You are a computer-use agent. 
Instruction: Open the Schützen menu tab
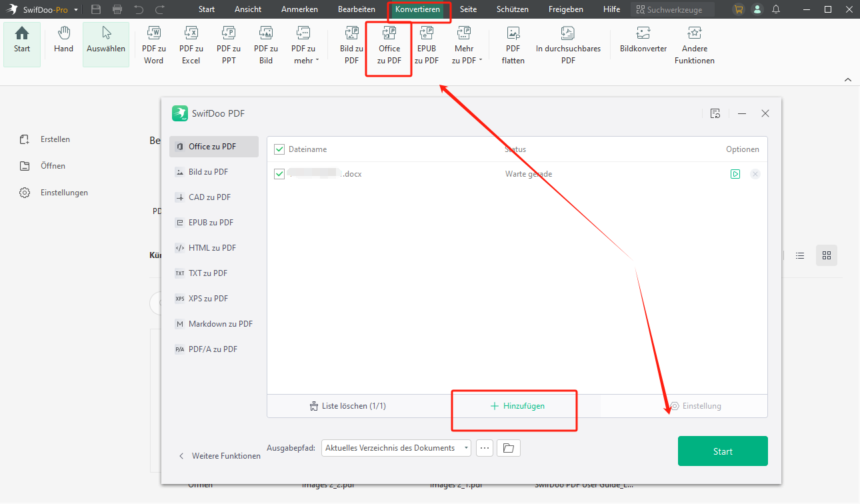tap(513, 9)
